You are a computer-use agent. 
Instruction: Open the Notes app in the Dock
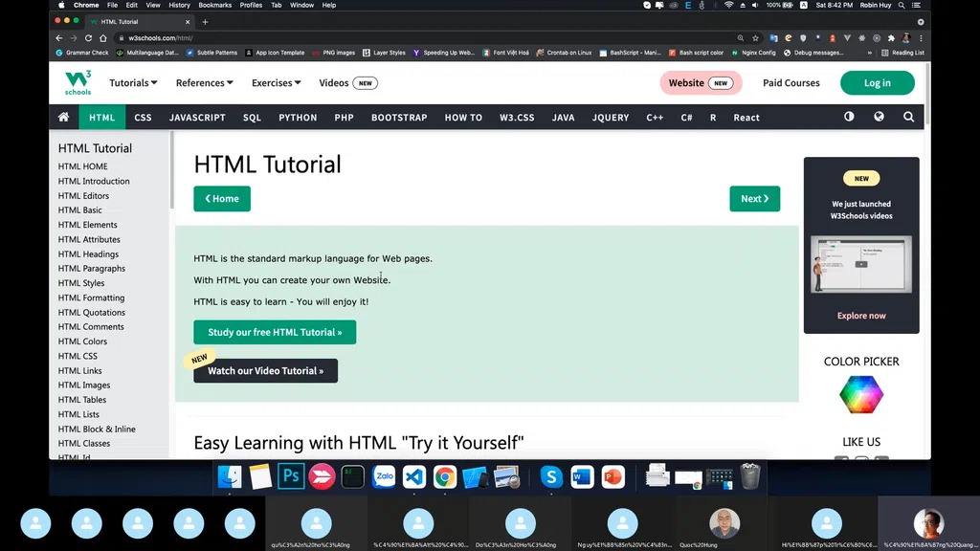(x=260, y=476)
